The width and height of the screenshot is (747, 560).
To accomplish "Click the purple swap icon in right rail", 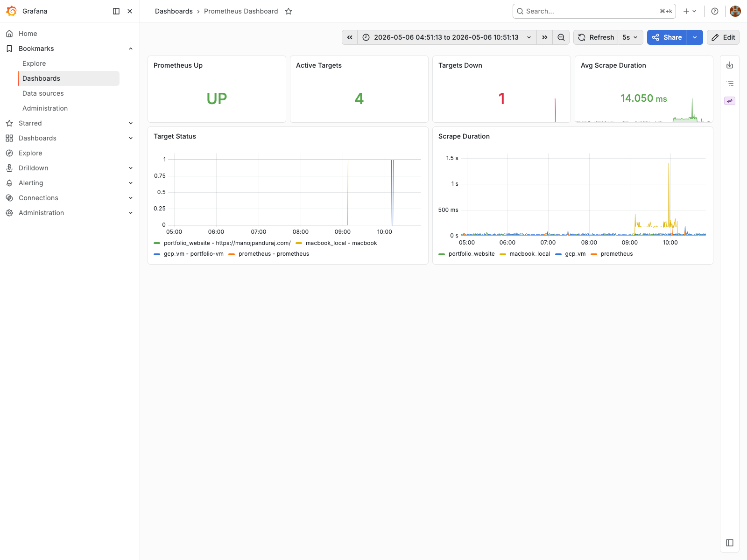I will 730,101.
